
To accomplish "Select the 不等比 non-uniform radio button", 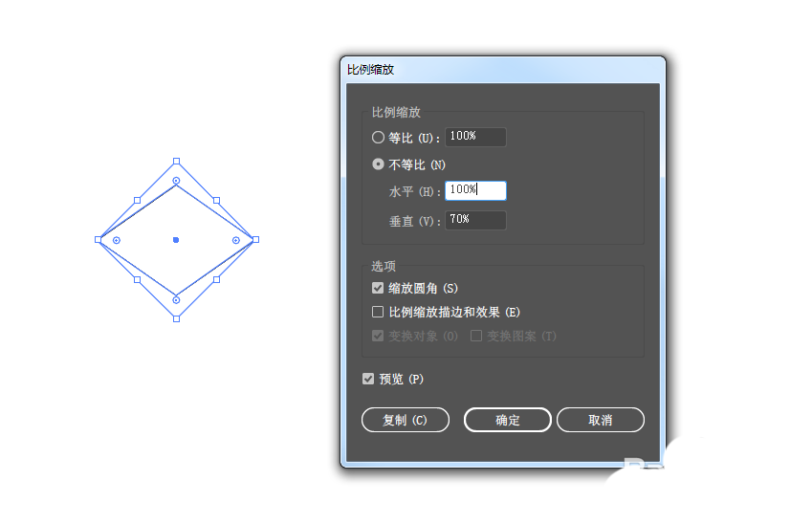I will tap(378, 164).
